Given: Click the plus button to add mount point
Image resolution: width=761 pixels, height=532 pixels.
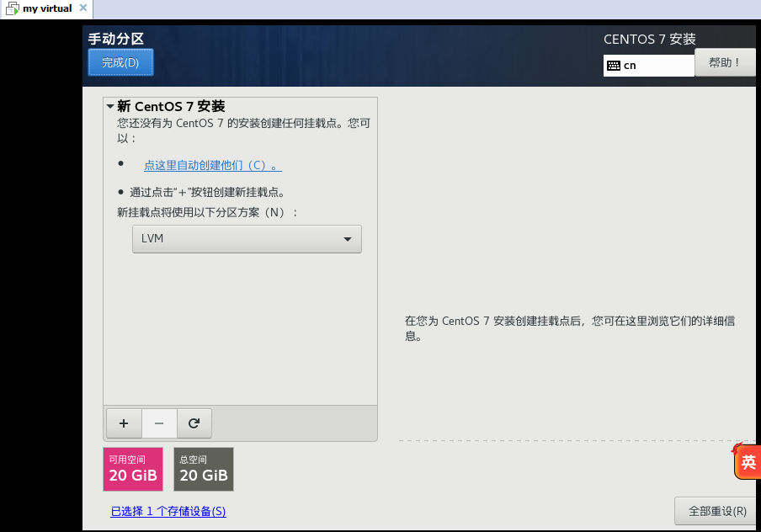Looking at the screenshot, I should point(124,423).
